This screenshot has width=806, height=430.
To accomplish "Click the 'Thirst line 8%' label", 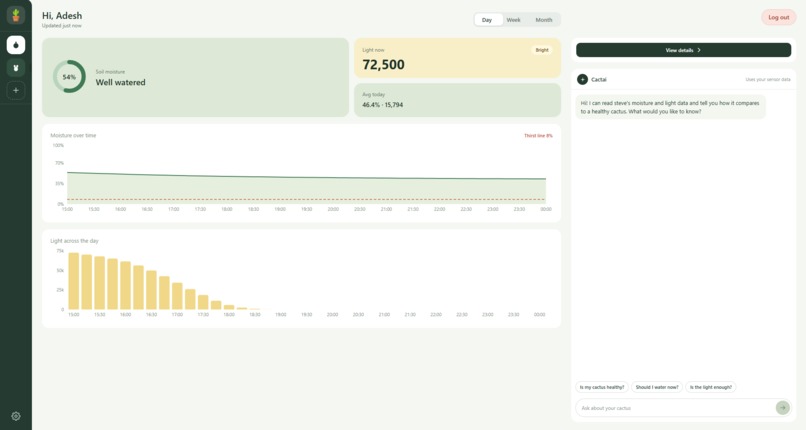I will tap(538, 136).
